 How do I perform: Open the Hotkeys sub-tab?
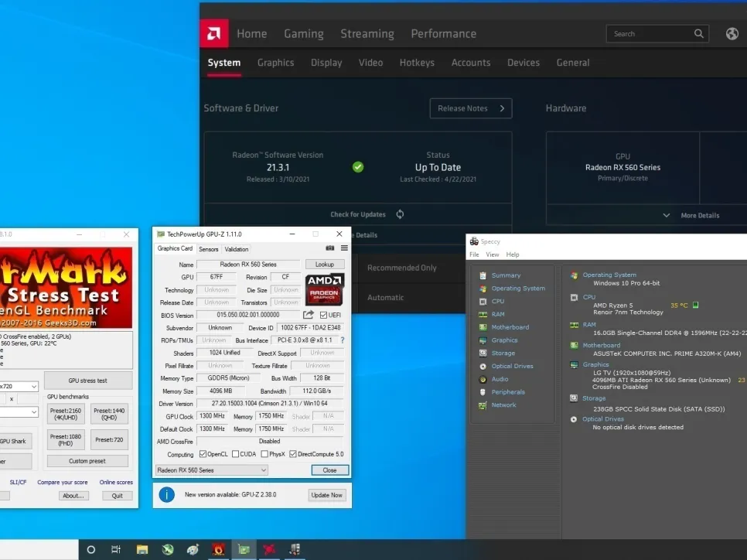tap(417, 63)
